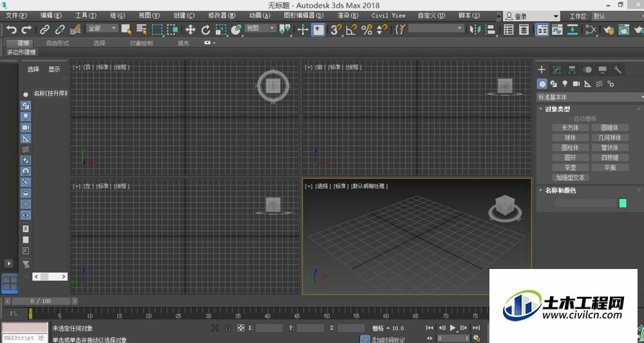This screenshot has height=343, width=644.
Task: Activate the Select Object tool
Action: click(126, 30)
